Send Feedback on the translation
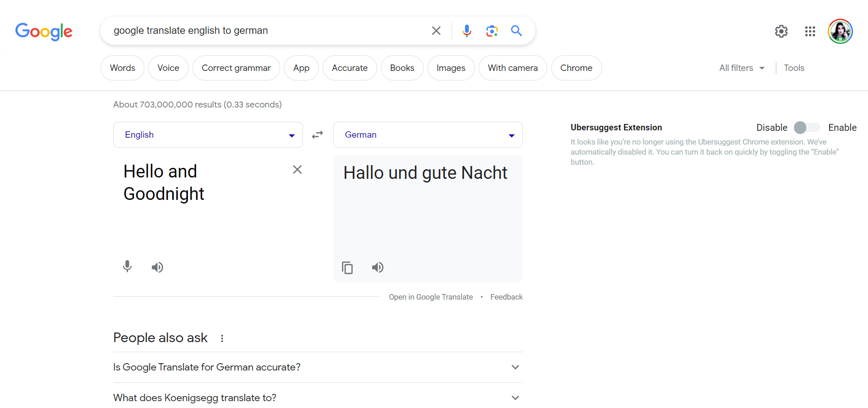 (506, 297)
